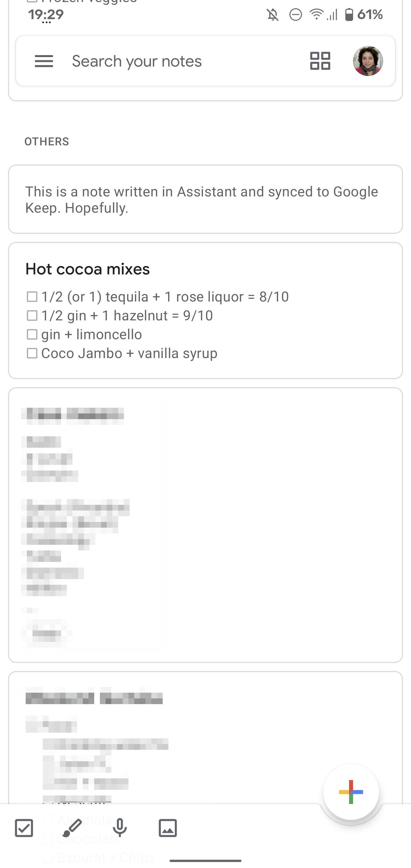This screenshot has height=868, width=411.
Task: Check off the gin + limoncello item
Action: pos(32,334)
